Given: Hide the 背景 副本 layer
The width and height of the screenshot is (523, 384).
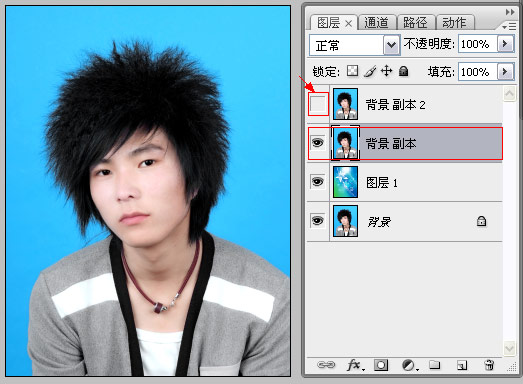Looking at the screenshot, I should click(x=318, y=143).
